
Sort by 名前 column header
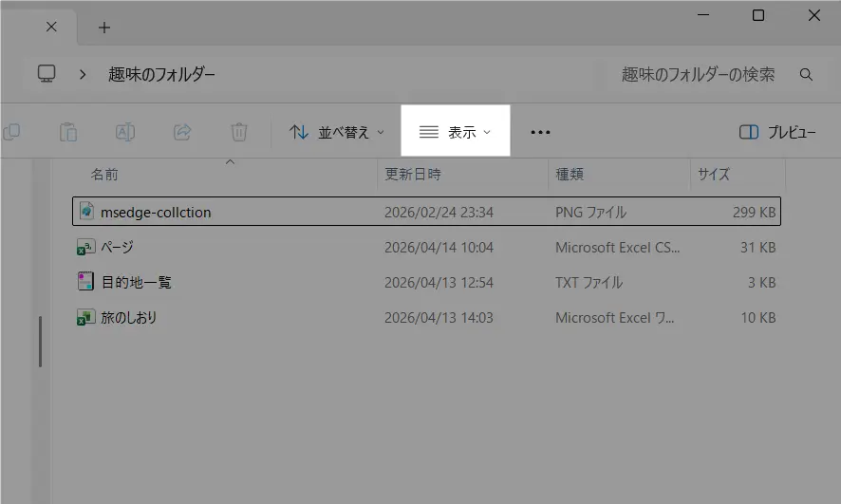tap(104, 175)
